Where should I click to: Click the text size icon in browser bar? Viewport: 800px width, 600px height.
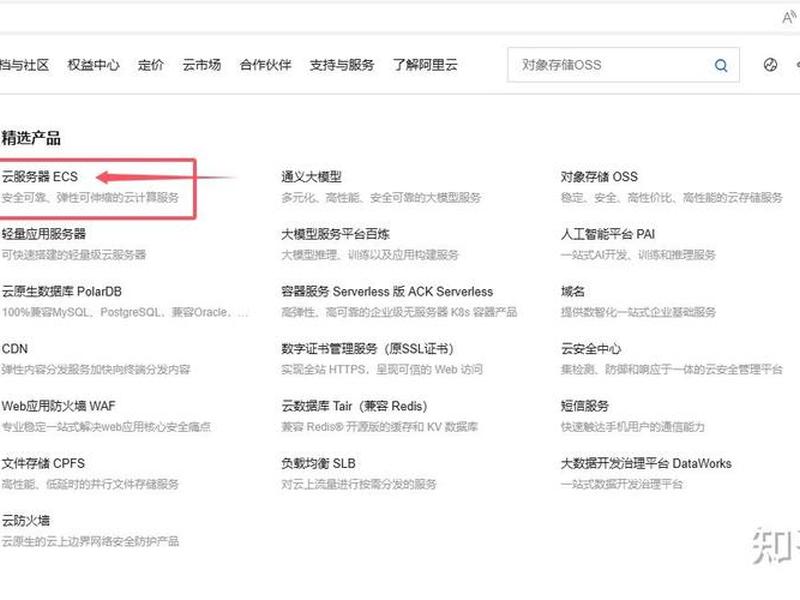point(789,18)
